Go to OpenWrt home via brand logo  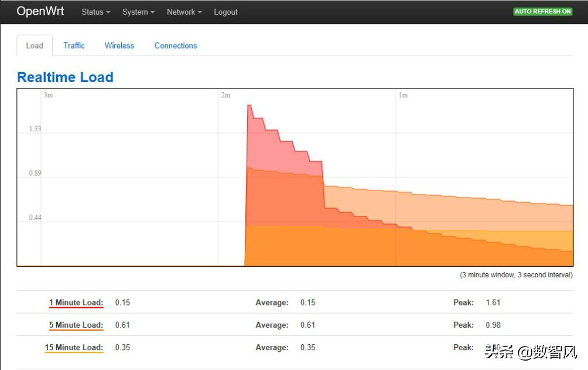40,11
